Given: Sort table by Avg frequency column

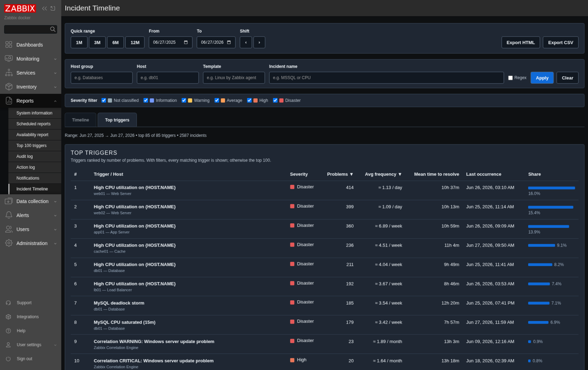Looking at the screenshot, I should pos(383,174).
